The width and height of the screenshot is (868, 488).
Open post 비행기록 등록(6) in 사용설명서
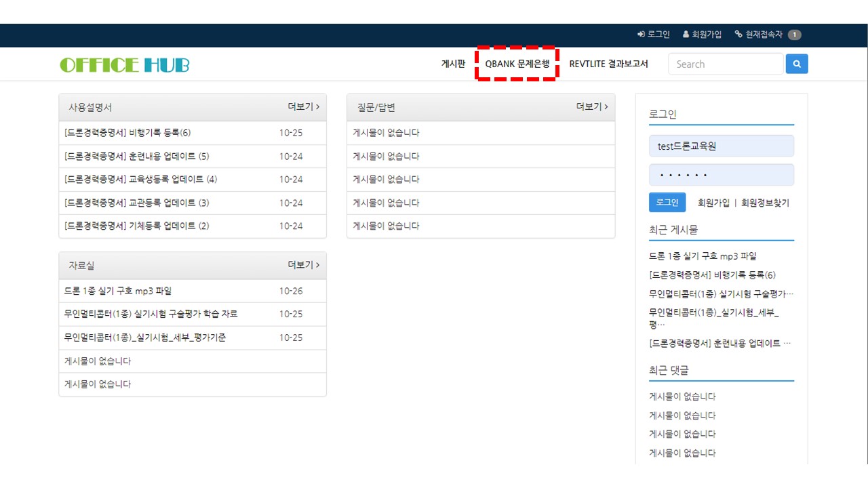[127, 133]
